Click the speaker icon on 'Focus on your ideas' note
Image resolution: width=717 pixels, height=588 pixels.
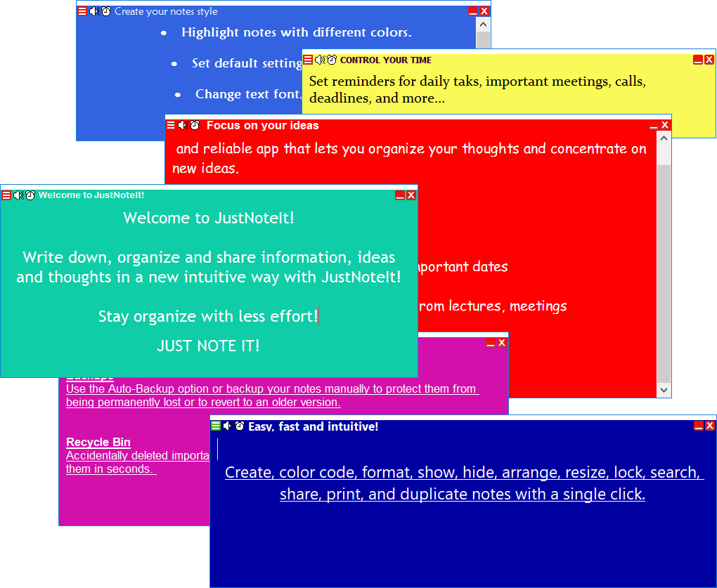pyautogui.click(x=183, y=125)
